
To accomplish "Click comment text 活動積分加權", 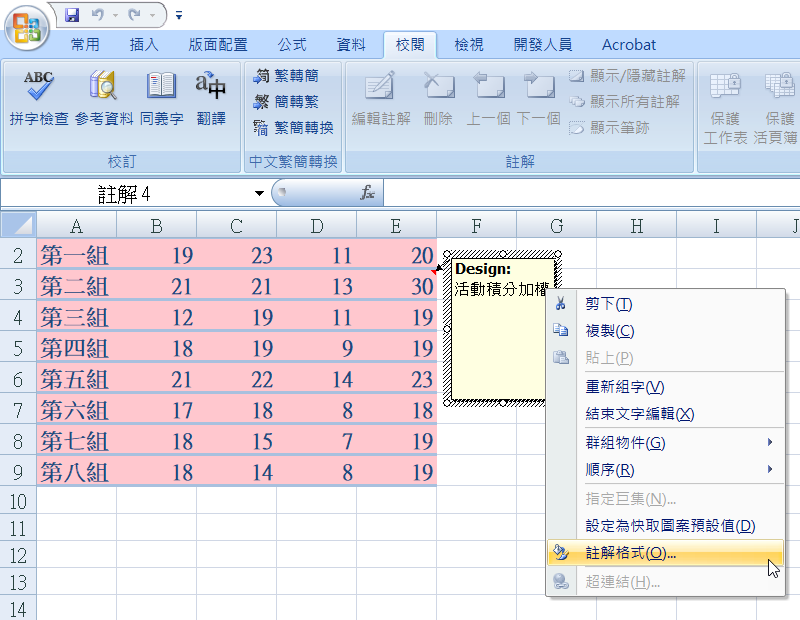I will [501, 289].
